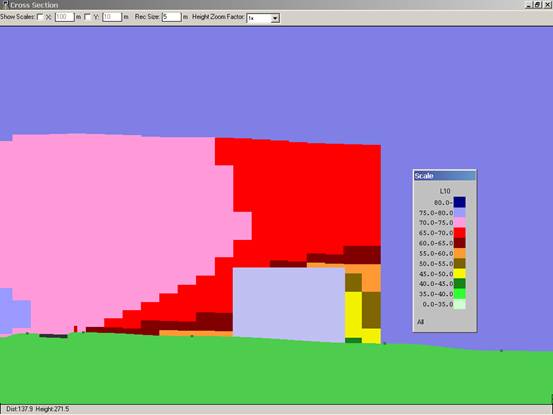Click the All label in Scale panel
Image resolution: width=553 pixels, height=415 pixels.
(x=420, y=322)
